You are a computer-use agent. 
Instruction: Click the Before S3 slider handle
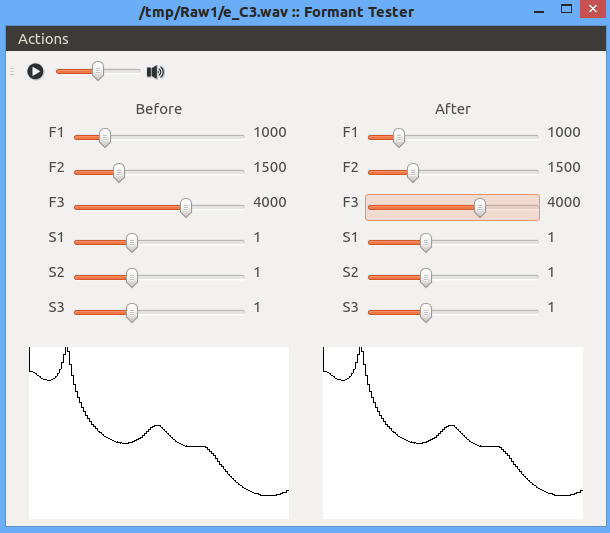132,312
